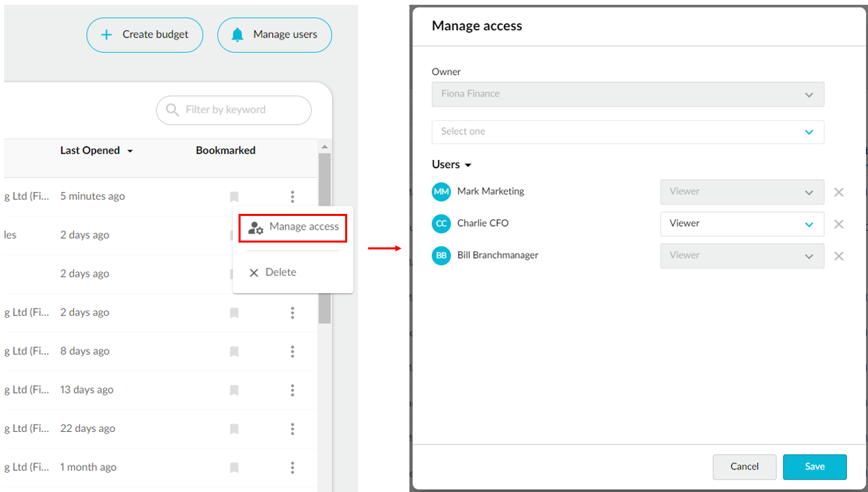
Task: Open kebab menu for 1 month ago row
Action: 293,467
